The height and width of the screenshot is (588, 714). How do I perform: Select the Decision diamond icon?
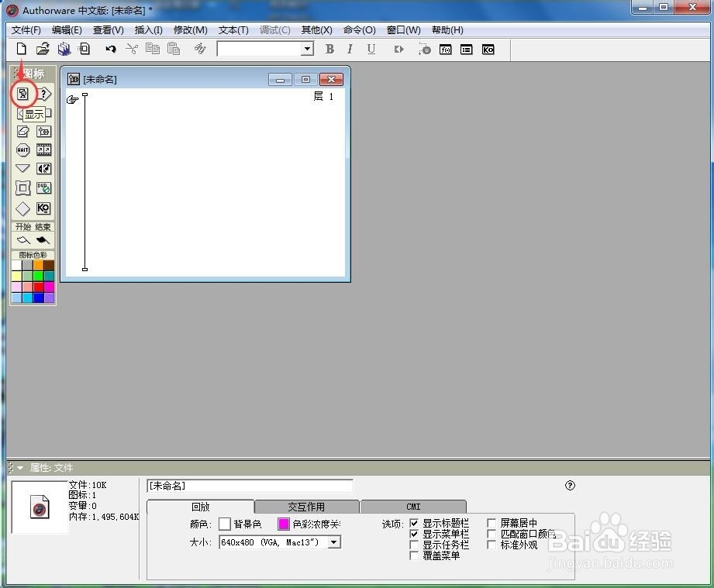(x=22, y=208)
